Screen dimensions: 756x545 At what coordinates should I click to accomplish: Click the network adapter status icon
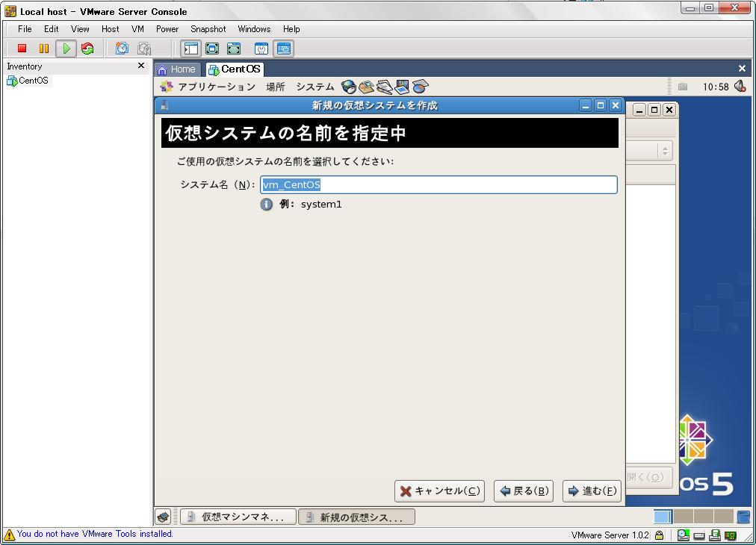tap(731, 535)
